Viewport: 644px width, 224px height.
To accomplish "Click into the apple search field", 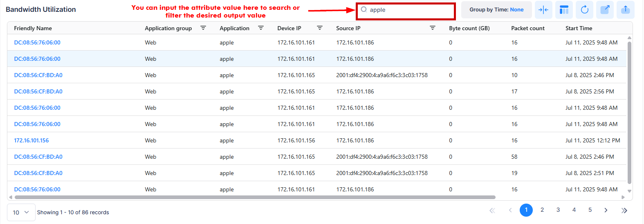I will tap(409, 10).
